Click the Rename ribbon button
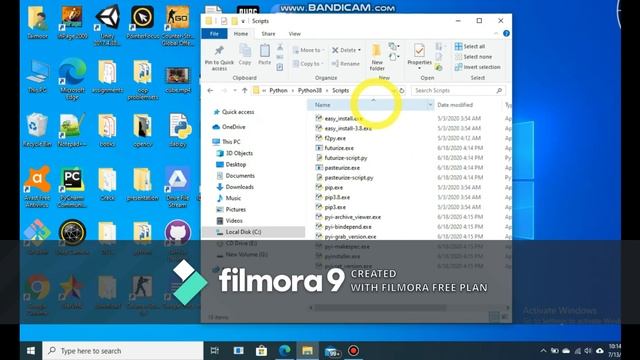 click(x=346, y=64)
